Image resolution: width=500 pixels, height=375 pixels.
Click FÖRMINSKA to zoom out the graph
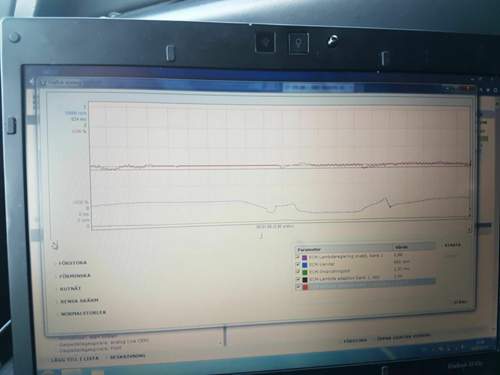(75, 276)
